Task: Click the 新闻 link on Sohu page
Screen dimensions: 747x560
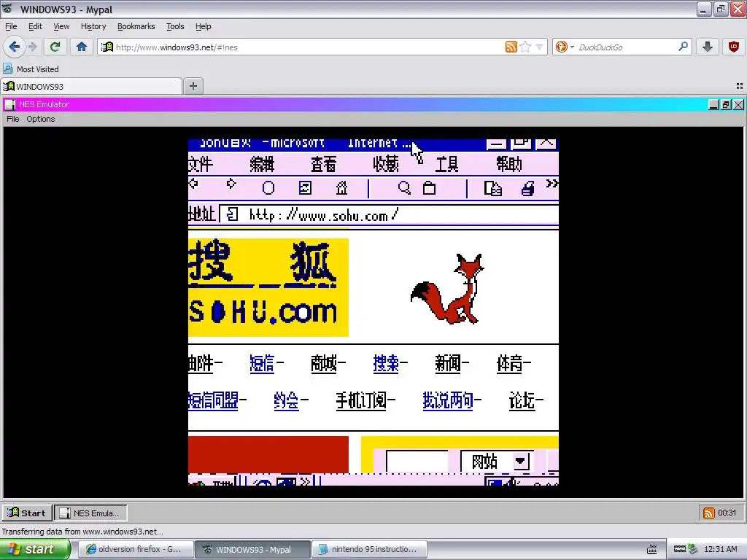Action: (x=448, y=363)
